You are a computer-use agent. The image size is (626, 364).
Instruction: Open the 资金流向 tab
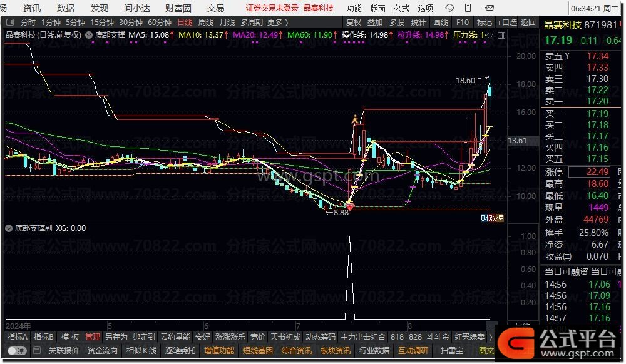click(x=102, y=351)
